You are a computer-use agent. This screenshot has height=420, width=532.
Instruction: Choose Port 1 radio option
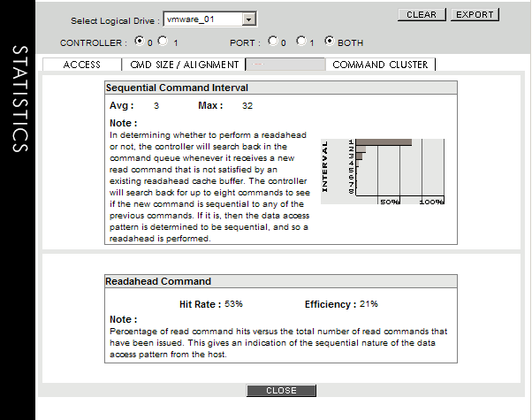click(x=300, y=42)
